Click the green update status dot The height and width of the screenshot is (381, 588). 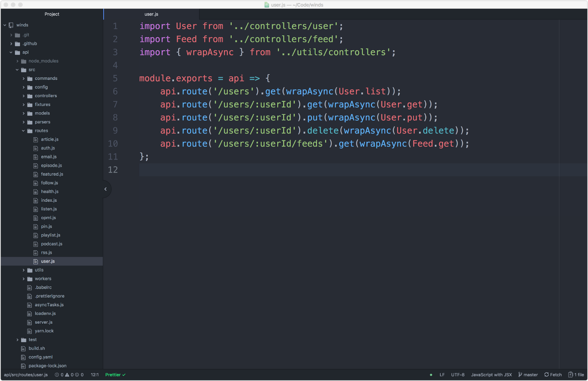pos(431,375)
